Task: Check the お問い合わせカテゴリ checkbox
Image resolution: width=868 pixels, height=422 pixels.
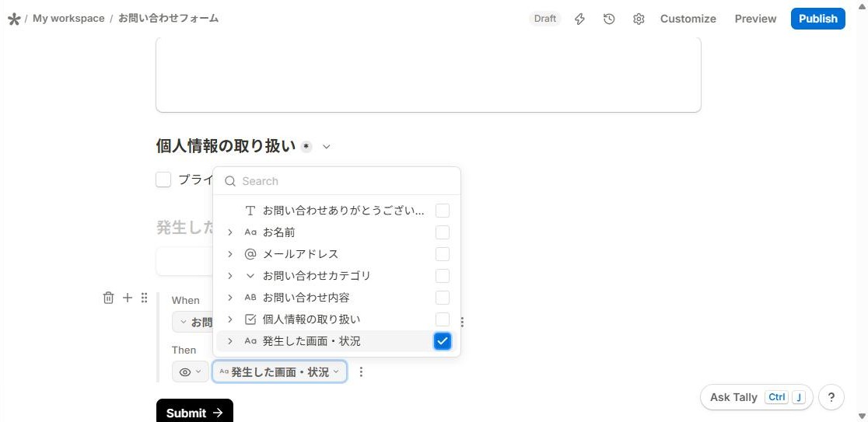Action: 443,275
